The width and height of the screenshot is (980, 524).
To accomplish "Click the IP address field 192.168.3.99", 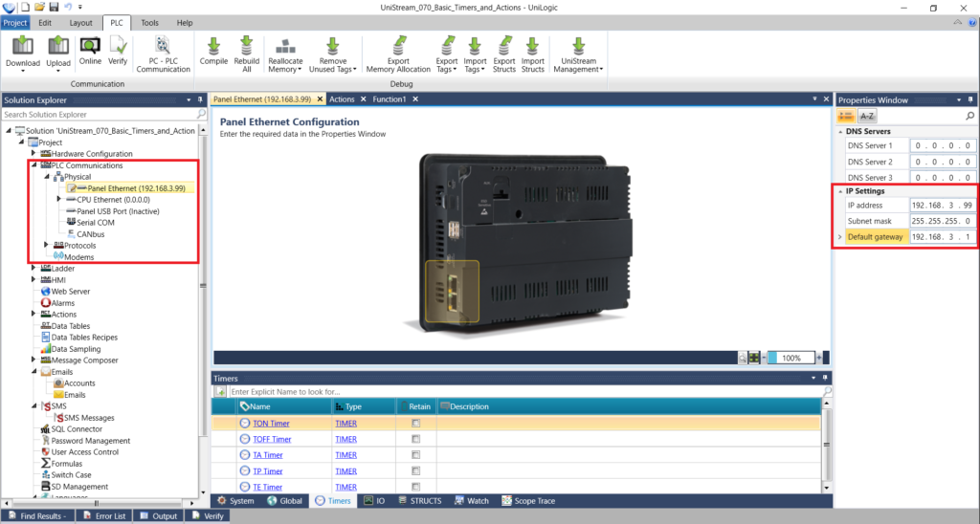I will coord(942,205).
